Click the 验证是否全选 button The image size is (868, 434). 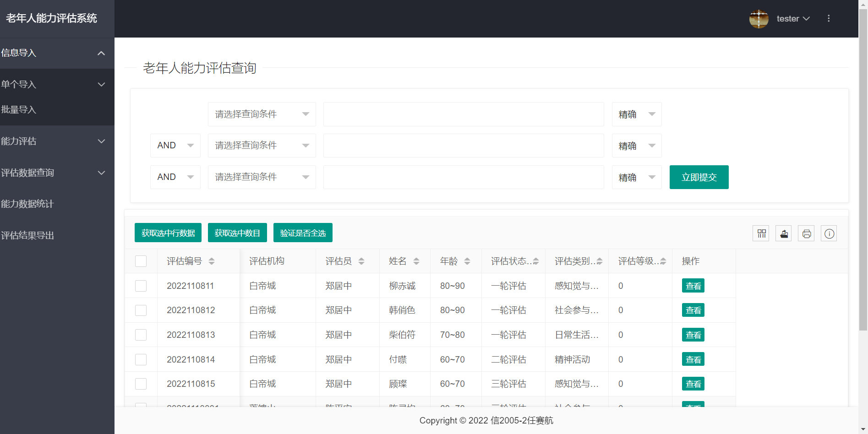tap(303, 233)
